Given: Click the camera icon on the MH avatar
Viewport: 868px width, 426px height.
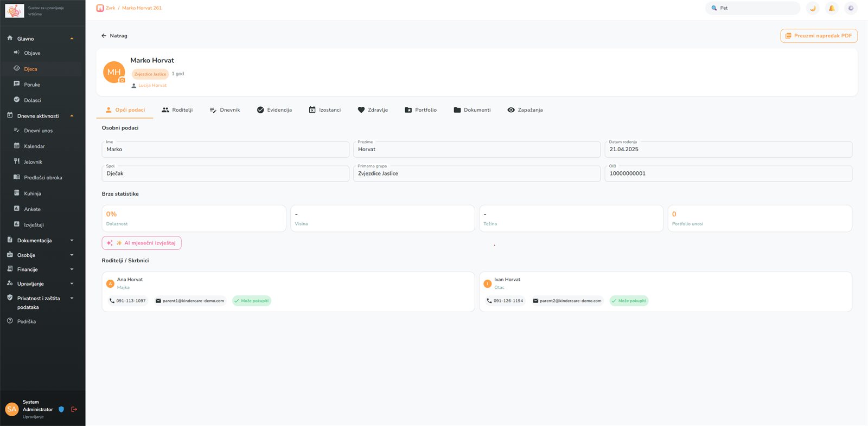Looking at the screenshot, I should [122, 80].
